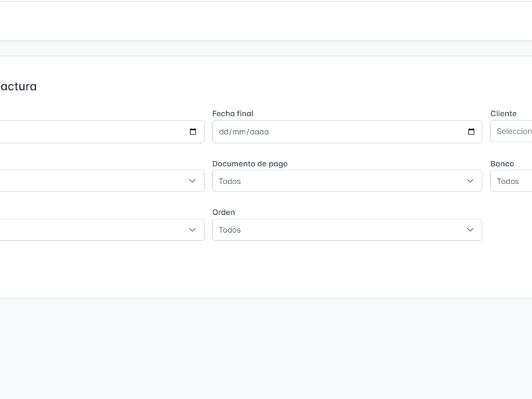This screenshot has width=532, height=399.
Task: Open the Banco dropdown showing Todos
Action: 512,181
